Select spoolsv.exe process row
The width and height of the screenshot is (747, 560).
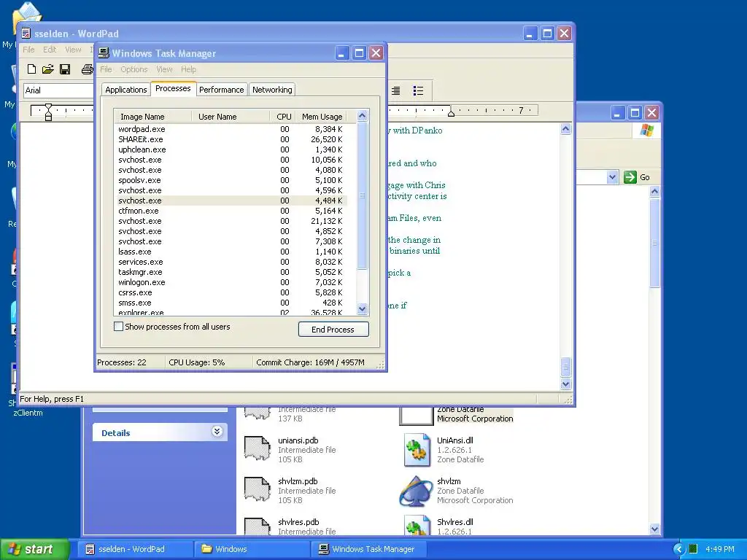coord(231,180)
